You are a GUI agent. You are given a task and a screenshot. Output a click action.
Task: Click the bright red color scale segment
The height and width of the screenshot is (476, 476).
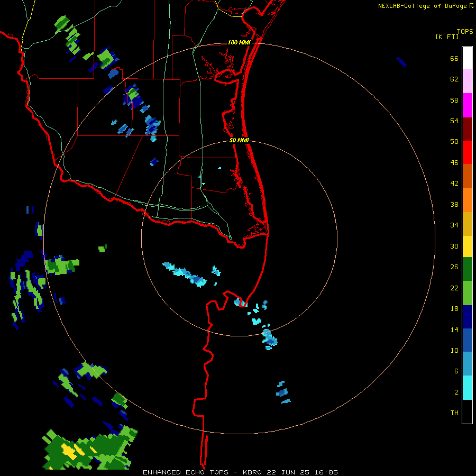[467, 152]
